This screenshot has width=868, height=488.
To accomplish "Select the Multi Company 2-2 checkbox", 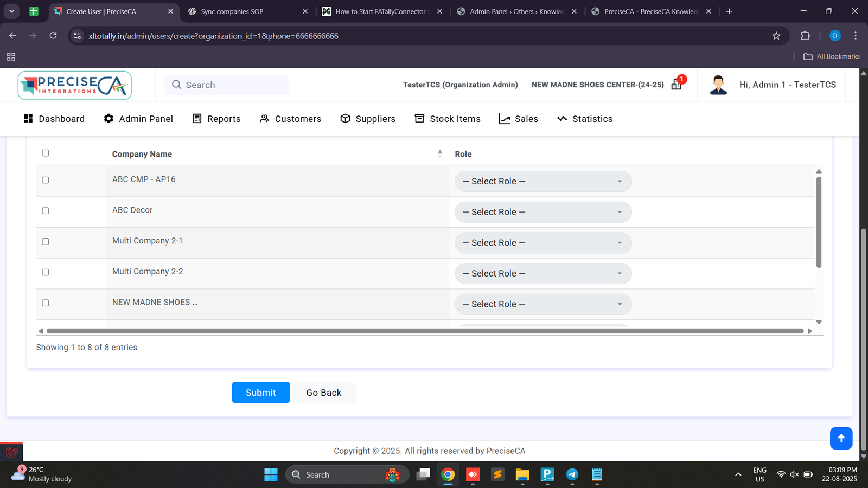I will (46, 272).
